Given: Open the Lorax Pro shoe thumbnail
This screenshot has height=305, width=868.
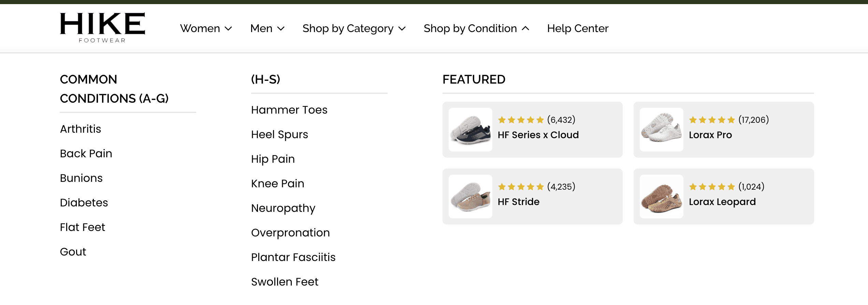Looking at the screenshot, I should pos(661,130).
